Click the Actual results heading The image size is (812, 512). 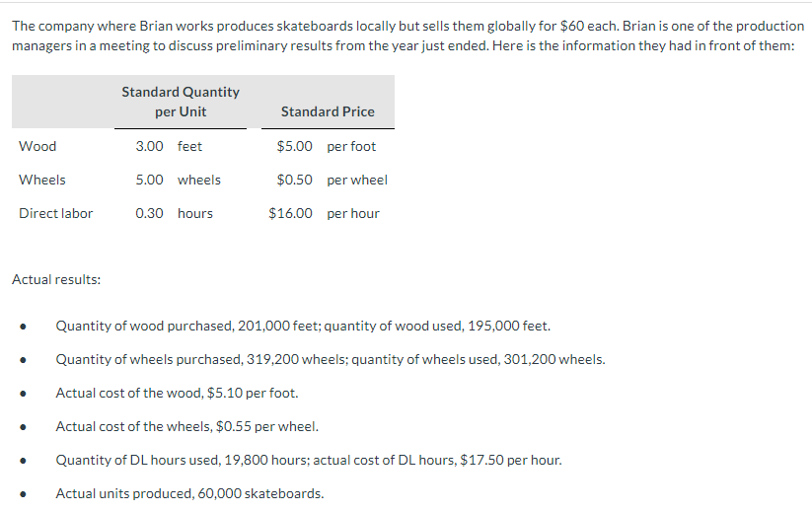(x=56, y=279)
